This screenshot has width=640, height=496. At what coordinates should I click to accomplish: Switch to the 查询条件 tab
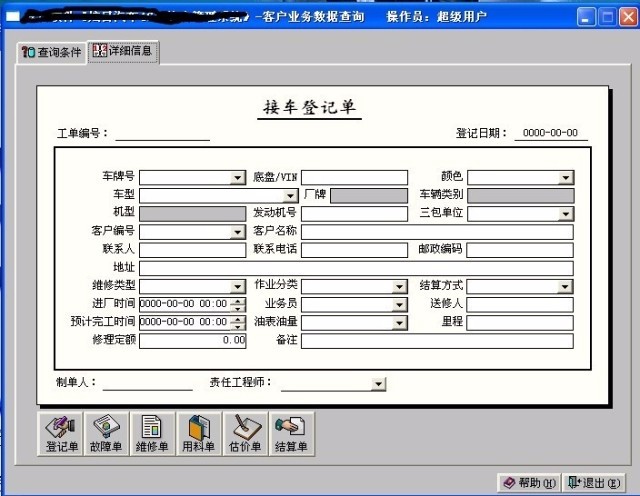click(51, 52)
